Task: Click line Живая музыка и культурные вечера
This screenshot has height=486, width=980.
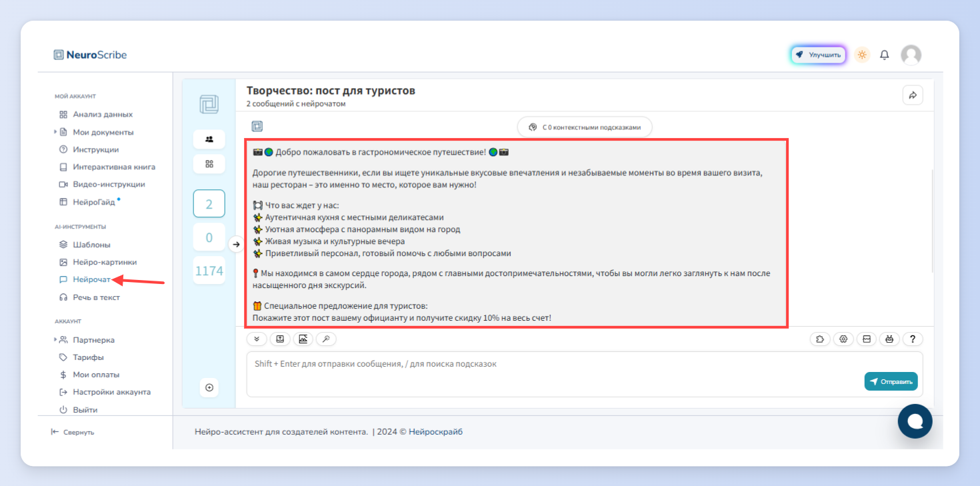Action: pos(335,241)
